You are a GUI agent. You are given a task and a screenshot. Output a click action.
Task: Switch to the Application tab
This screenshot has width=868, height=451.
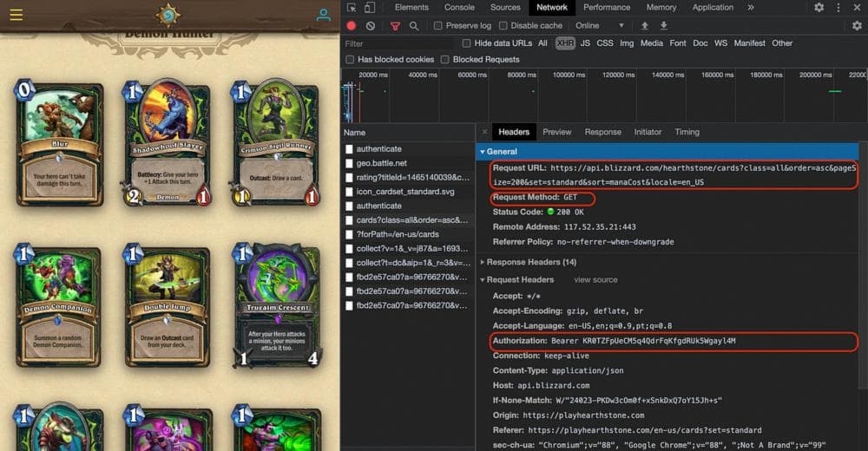tap(713, 7)
